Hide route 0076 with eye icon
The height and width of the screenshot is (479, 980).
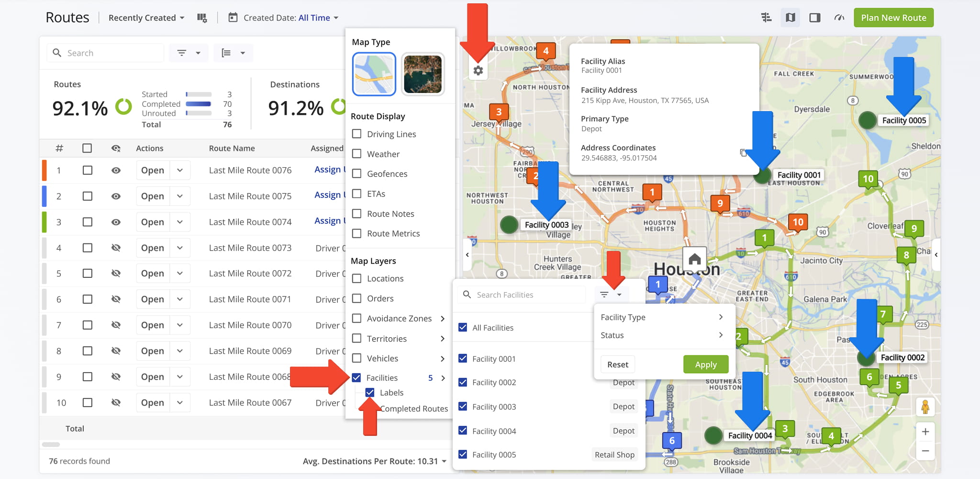click(116, 171)
